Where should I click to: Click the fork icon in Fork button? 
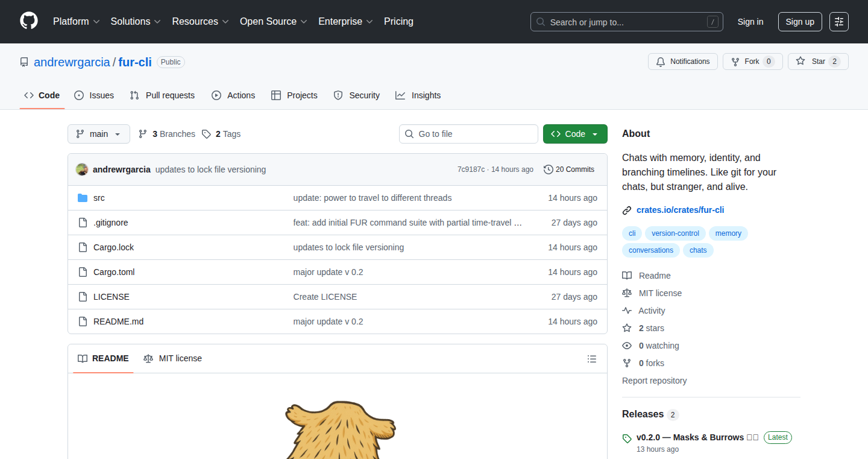pyautogui.click(x=735, y=62)
